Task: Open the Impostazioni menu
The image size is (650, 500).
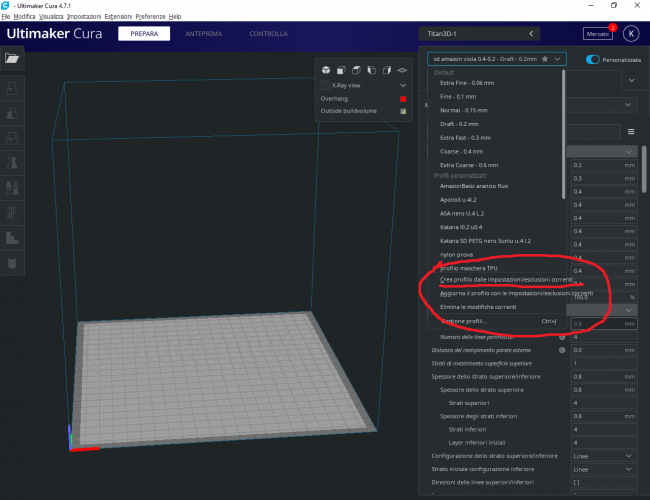Action: click(84, 17)
